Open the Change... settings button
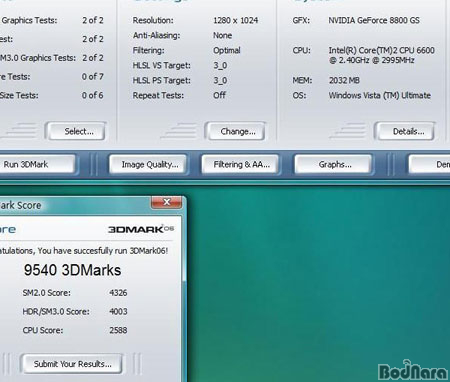Screen dimensions: 450x382 click(x=236, y=131)
